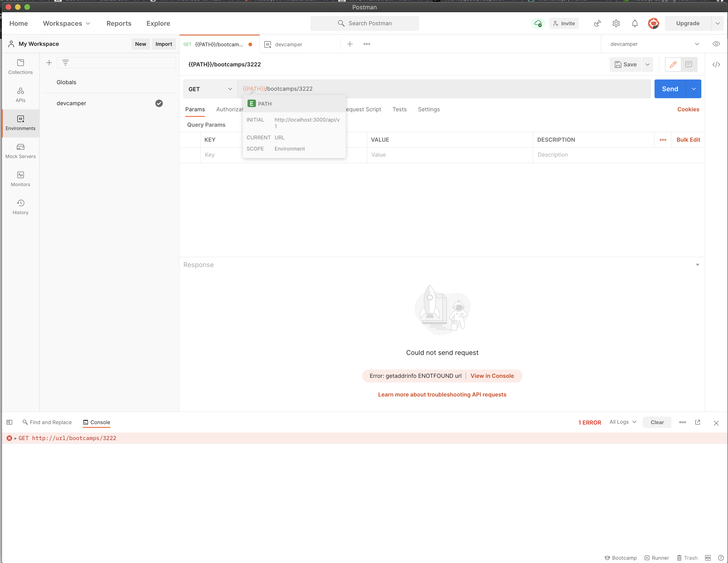Open the notifications bell
Screen dimensions: 728x563
635,23
